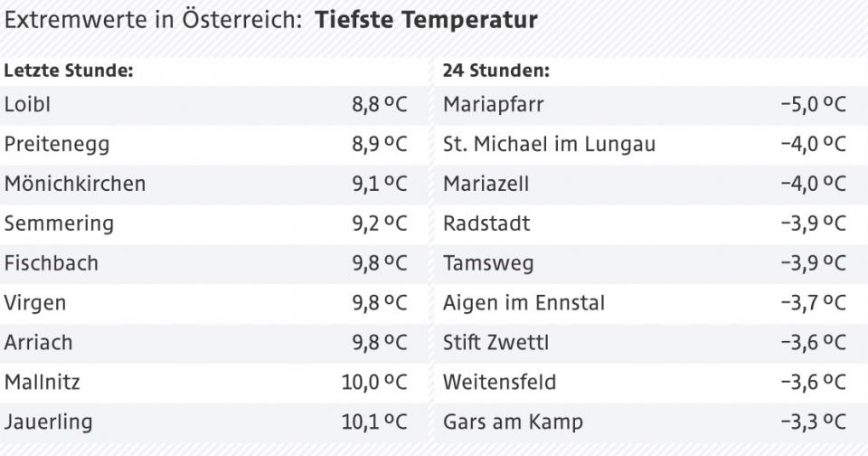
Task: Select Aigen im Ennstal station
Action: coord(524,303)
